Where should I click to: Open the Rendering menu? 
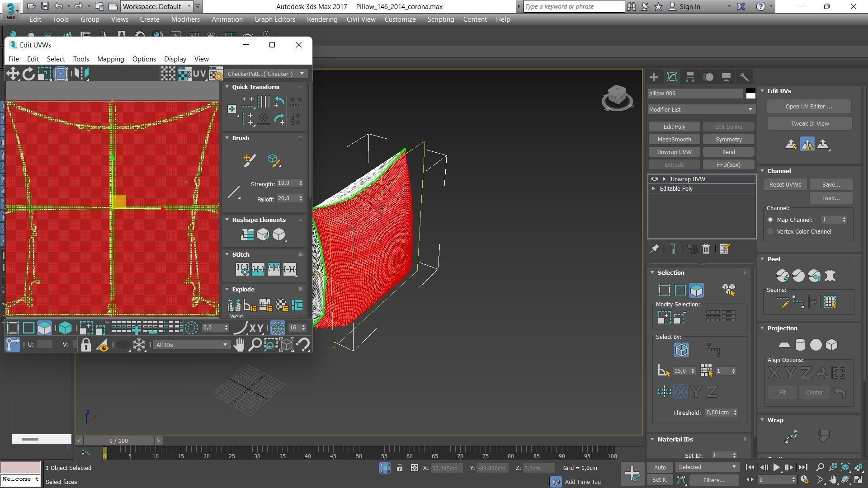coord(322,19)
